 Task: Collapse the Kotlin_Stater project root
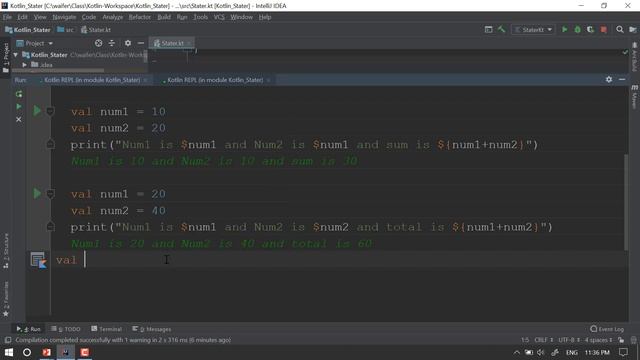click(16, 55)
